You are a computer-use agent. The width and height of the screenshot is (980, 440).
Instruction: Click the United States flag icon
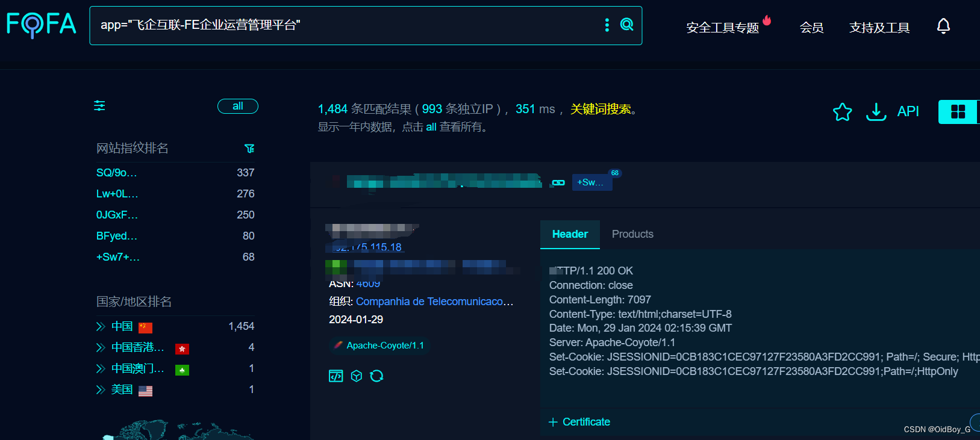coord(145,391)
